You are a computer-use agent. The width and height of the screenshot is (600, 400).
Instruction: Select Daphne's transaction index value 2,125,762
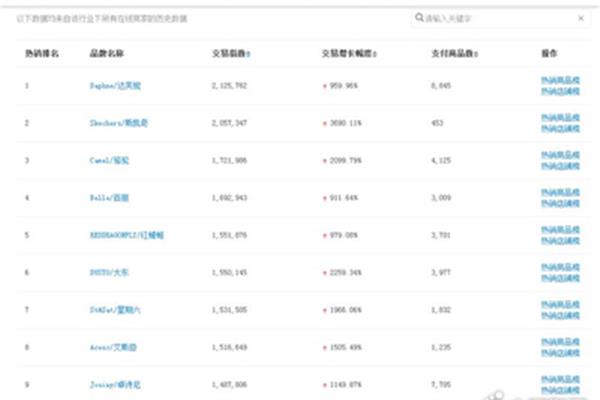tap(230, 85)
